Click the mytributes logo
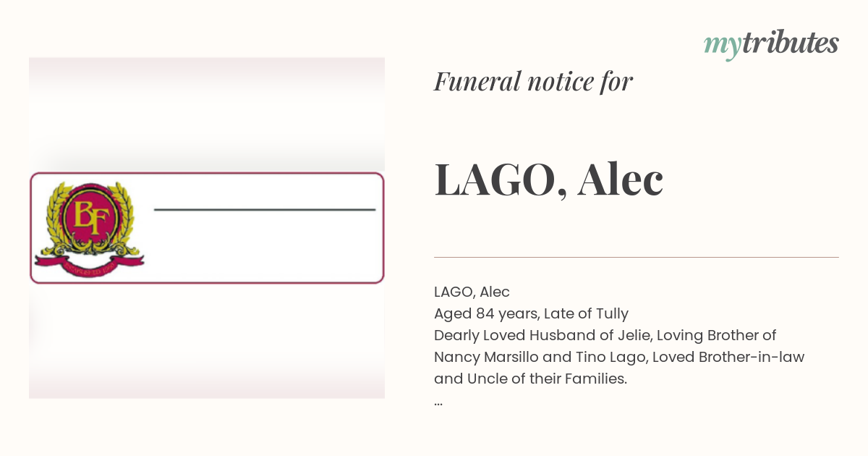The height and width of the screenshot is (456, 868). [x=771, y=44]
